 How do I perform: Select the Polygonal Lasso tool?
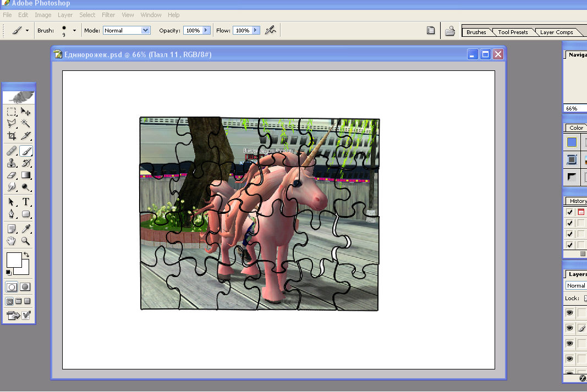(x=12, y=123)
